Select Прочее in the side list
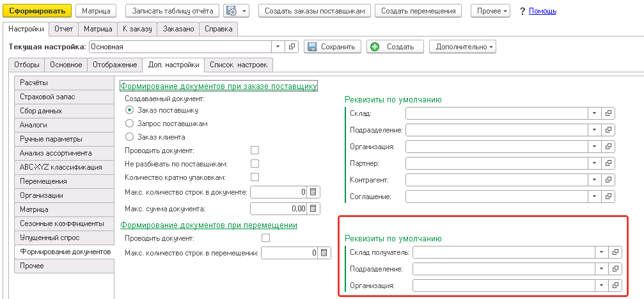The height and width of the screenshot is (299, 644). 64,266
